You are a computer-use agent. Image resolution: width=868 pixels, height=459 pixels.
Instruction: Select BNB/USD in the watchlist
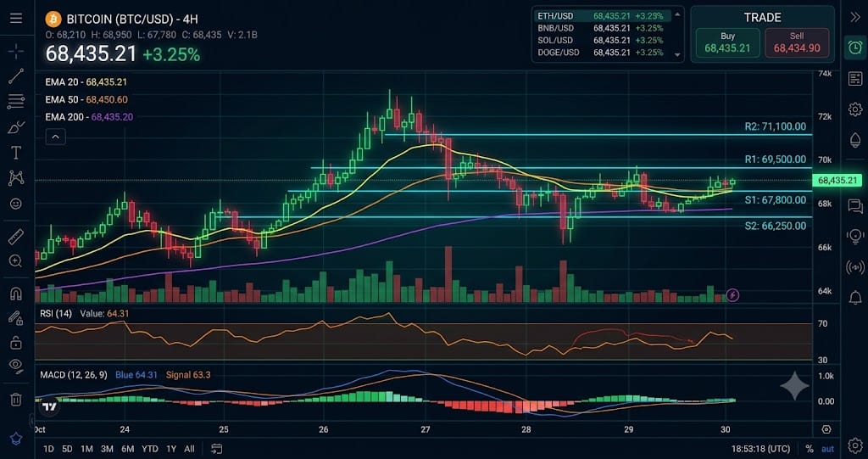click(601, 28)
